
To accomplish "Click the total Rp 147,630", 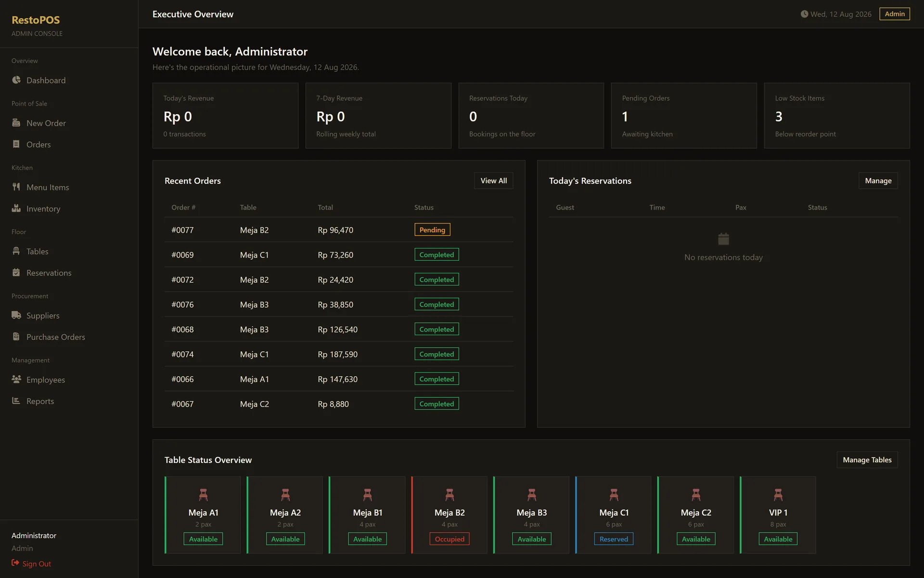I will click(x=337, y=379).
